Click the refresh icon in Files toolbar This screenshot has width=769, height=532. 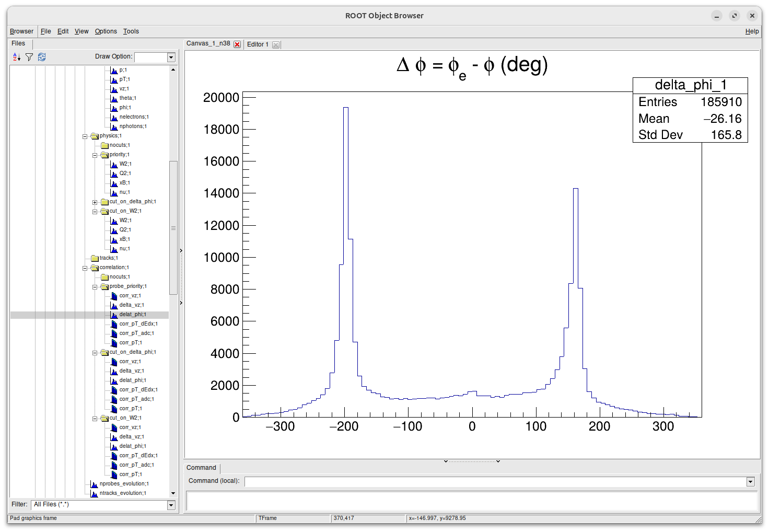pos(42,57)
